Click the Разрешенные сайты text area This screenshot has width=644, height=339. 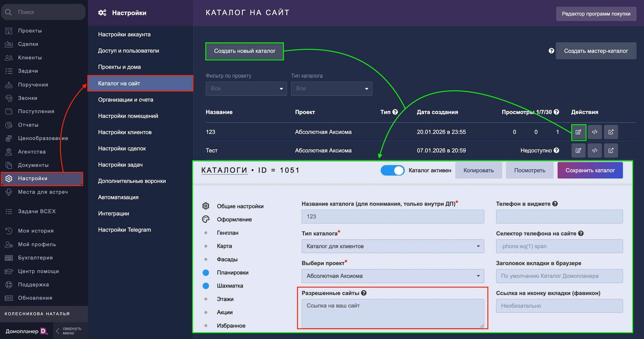[x=392, y=313]
